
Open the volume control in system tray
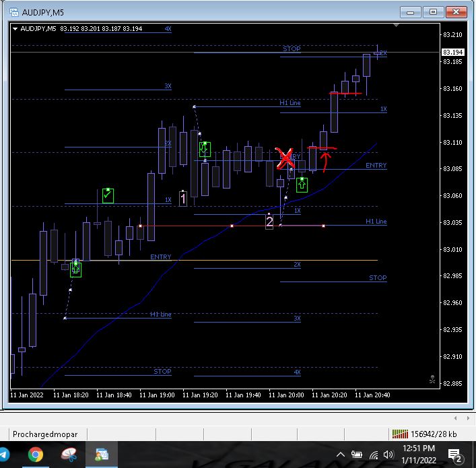pos(388,455)
